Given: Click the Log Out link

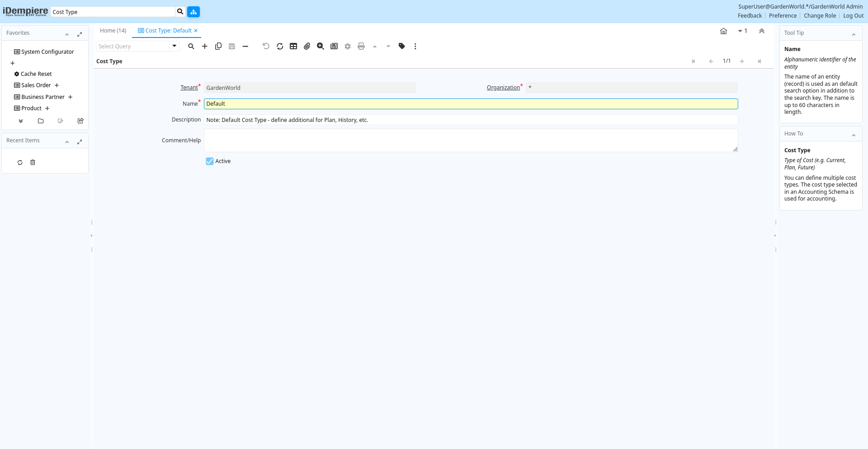Looking at the screenshot, I should tap(853, 16).
